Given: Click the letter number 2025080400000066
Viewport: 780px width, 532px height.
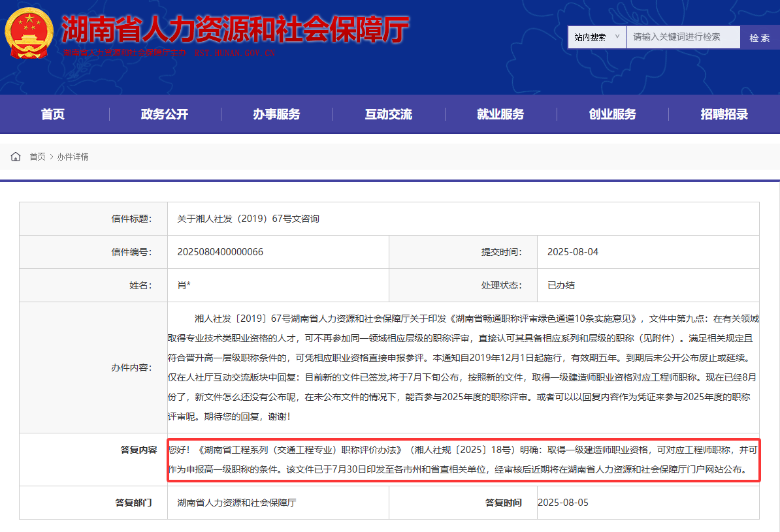Looking at the screenshot, I should (x=220, y=252).
